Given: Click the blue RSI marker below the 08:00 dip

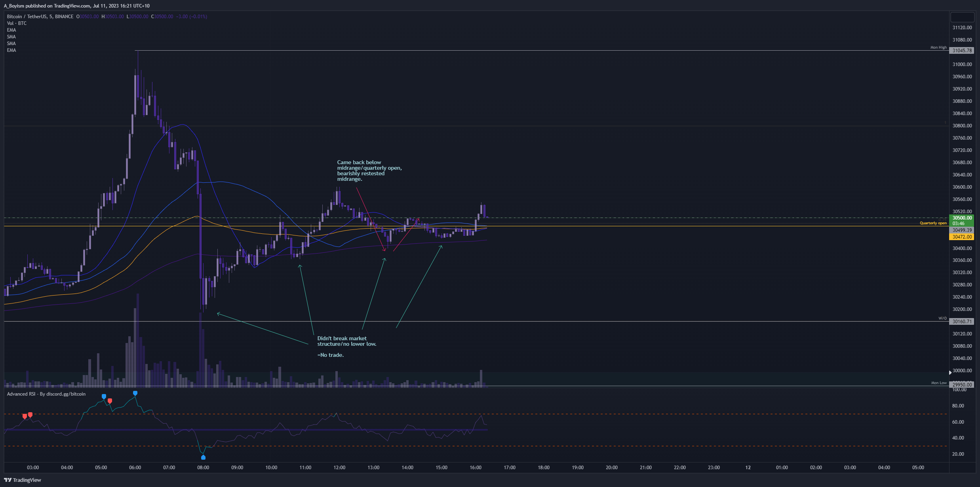Looking at the screenshot, I should tap(203, 457).
